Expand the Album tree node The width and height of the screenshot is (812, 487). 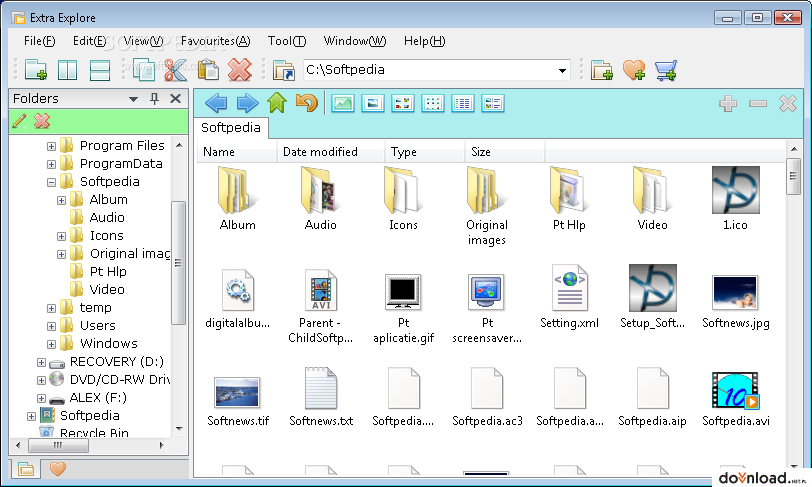click(61, 200)
